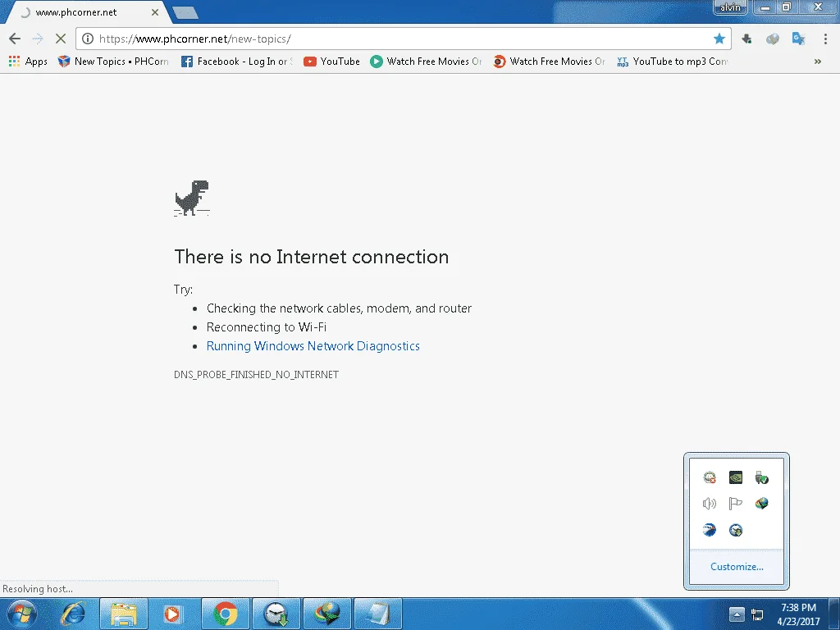Click the 'Resolving host...' status text

click(x=38, y=589)
